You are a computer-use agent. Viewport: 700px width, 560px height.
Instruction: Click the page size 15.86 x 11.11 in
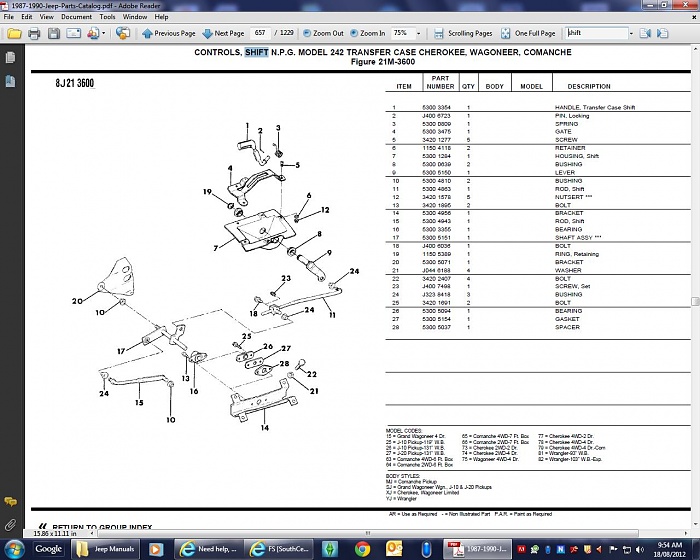click(55, 533)
